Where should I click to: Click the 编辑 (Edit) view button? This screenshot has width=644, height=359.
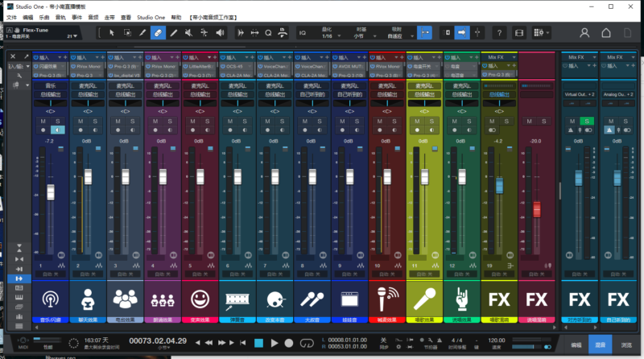(x=576, y=344)
